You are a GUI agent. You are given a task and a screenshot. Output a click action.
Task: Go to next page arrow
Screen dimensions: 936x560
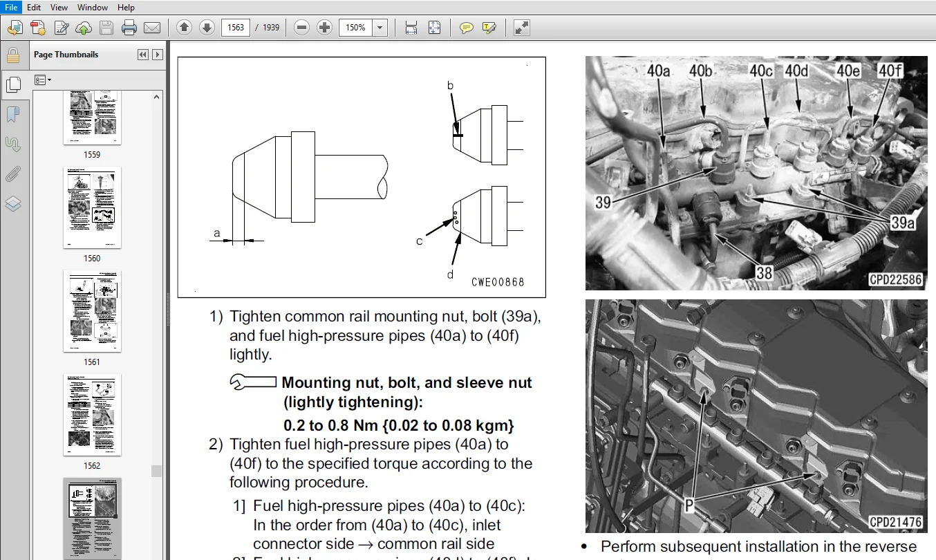(x=207, y=28)
